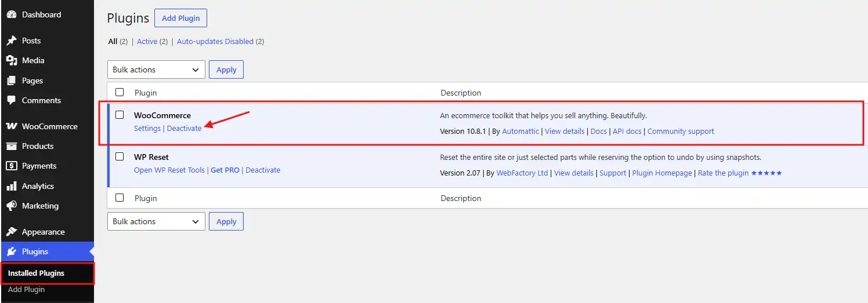
Task: Click the Version 2.07 text
Action: click(x=460, y=173)
